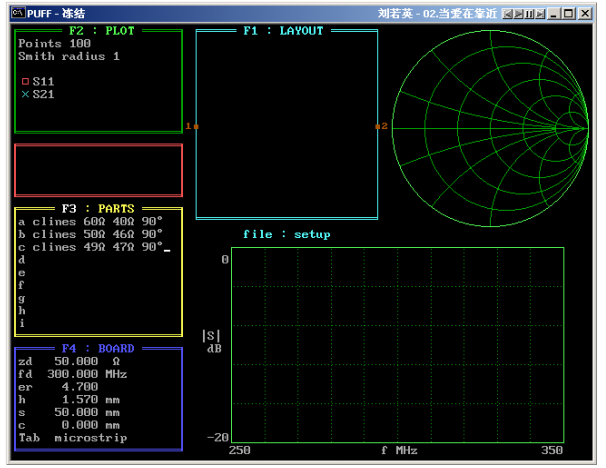Select empty part row d

point(22,260)
